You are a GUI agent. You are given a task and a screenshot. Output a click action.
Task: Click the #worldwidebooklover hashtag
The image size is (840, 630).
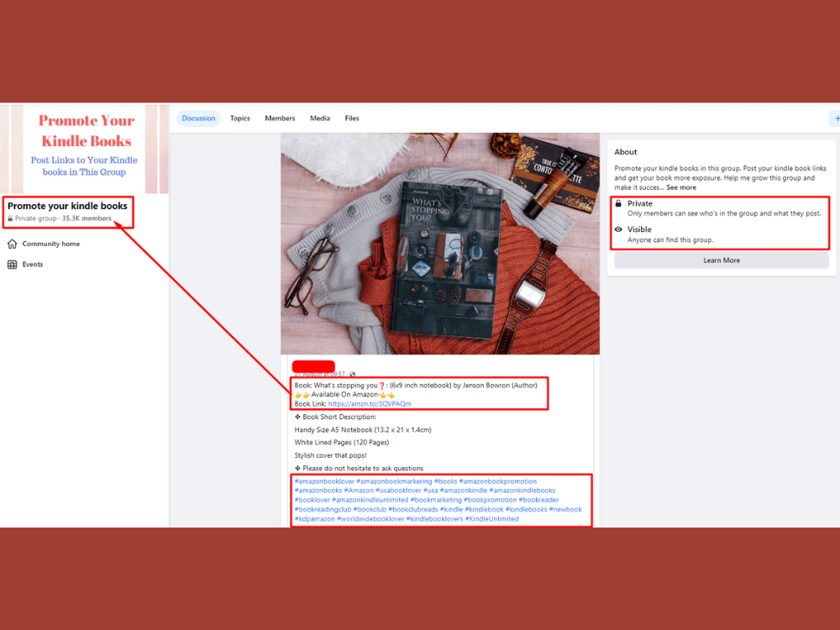(x=370, y=519)
